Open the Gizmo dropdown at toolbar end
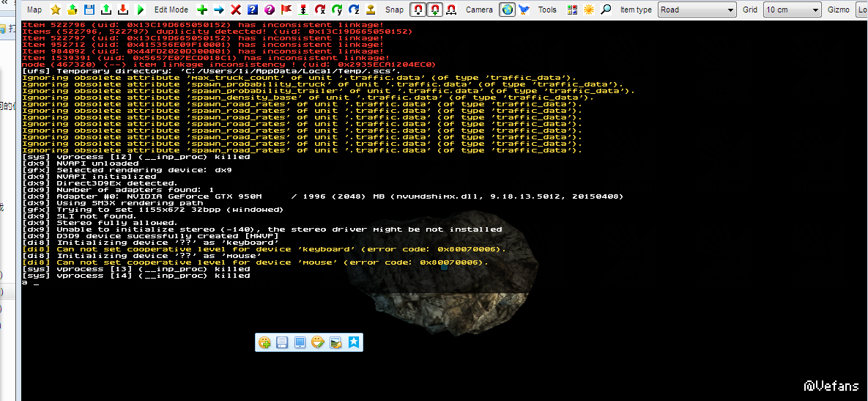The height and width of the screenshot is (401, 868). (x=861, y=10)
